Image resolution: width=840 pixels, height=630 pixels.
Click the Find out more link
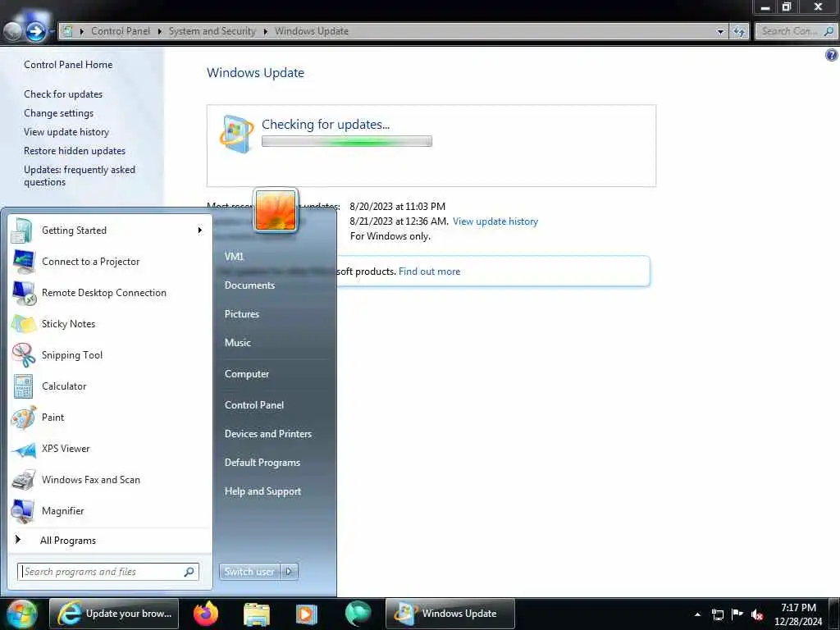coord(429,272)
